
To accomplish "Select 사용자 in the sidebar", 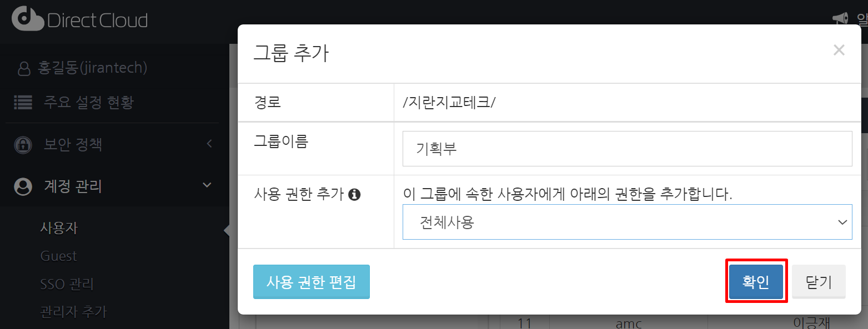I will [59, 228].
